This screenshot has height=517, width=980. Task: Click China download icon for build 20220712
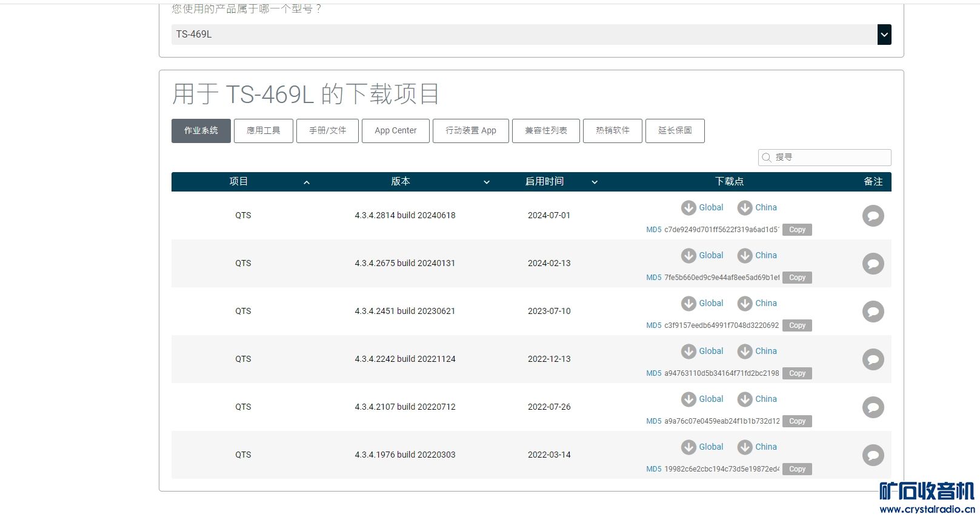pyautogui.click(x=745, y=399)
